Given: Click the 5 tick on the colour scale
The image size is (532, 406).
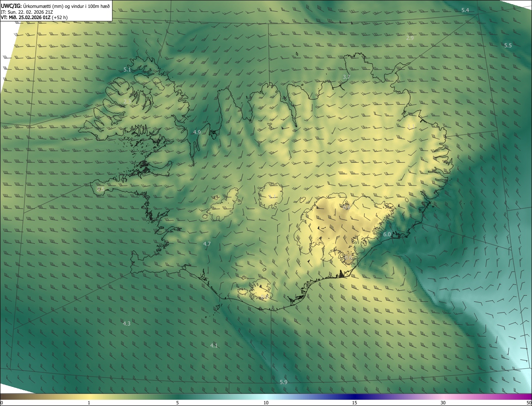Looking at the screenshot, I should [x=177, y=403].
